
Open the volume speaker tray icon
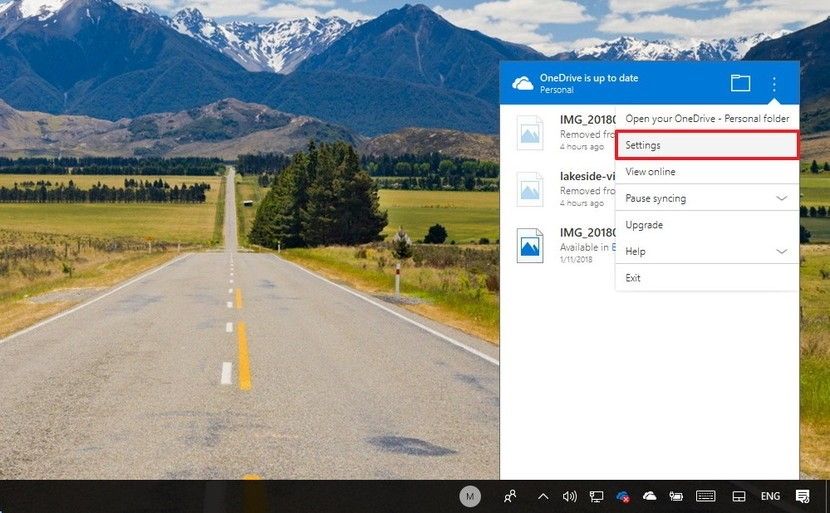point(570,496)
